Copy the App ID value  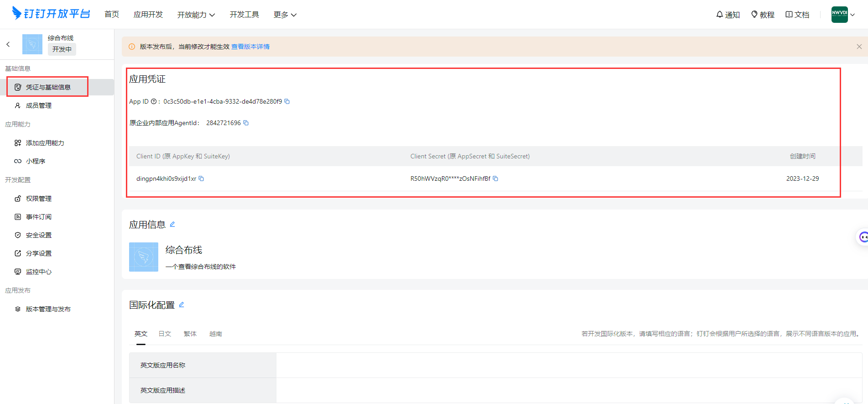pos(287,101)
